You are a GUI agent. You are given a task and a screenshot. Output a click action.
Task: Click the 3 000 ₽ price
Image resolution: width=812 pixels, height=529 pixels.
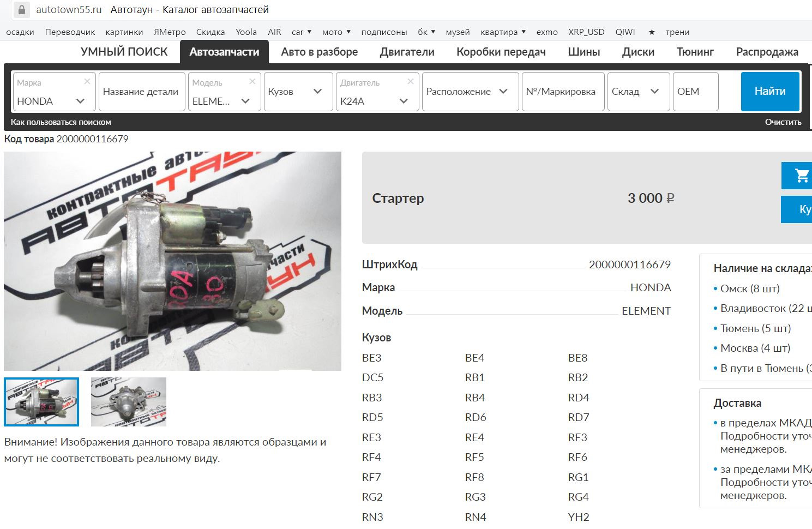pos(651,198)
